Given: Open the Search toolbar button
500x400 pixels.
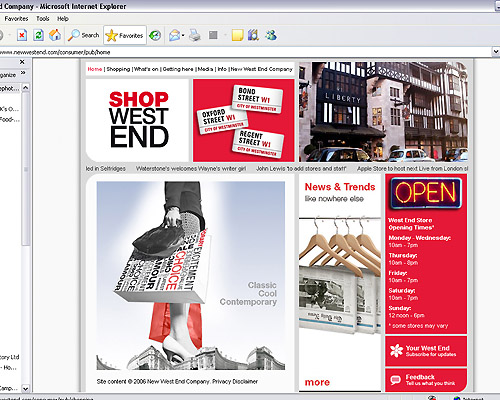Looking at the screenshot, I should 84,35.
